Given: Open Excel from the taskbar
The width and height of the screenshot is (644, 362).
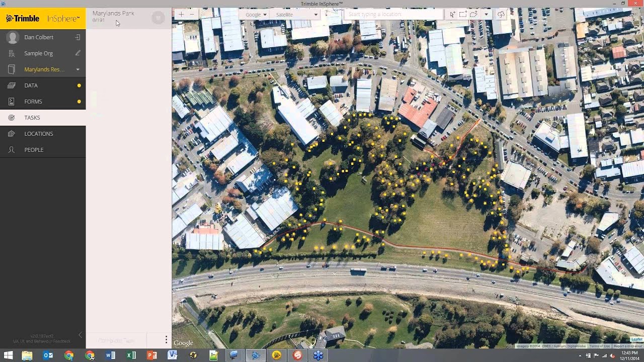Looking at the screenshot, I should coord(131,355).
